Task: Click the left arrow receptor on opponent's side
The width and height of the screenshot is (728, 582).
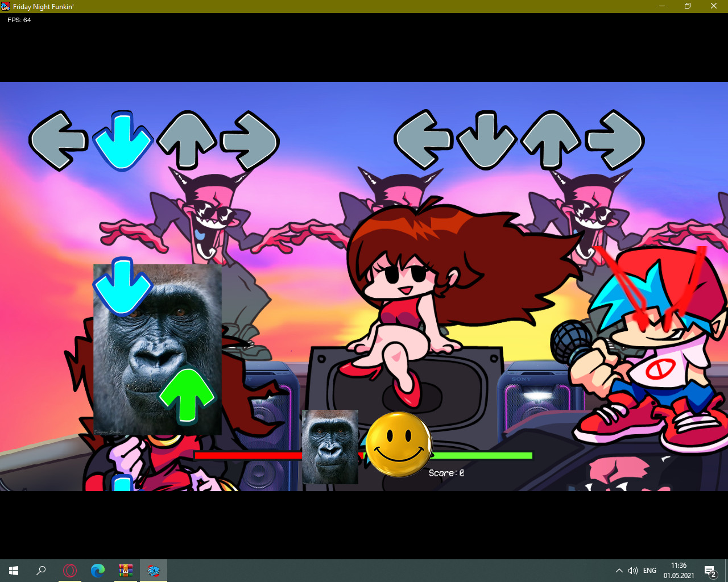Action: pyautogui.click(x=422, y=141)
